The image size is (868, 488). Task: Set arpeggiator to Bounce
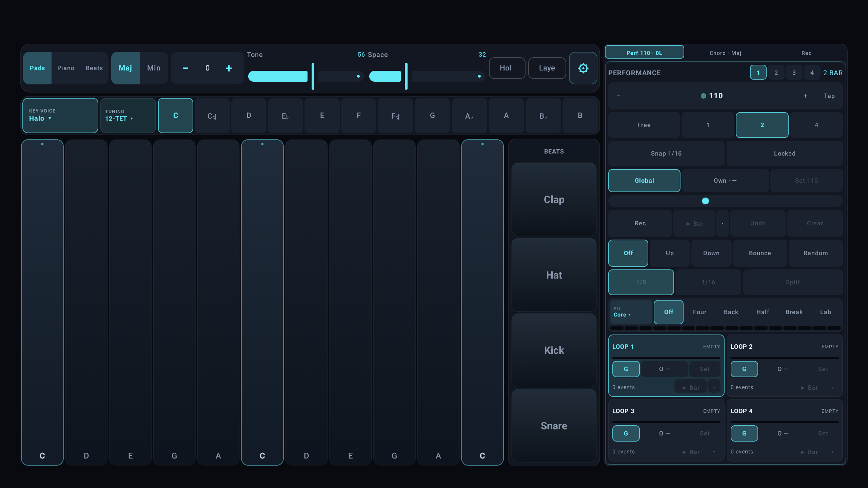pyautogui.click(x=760, y=253)
